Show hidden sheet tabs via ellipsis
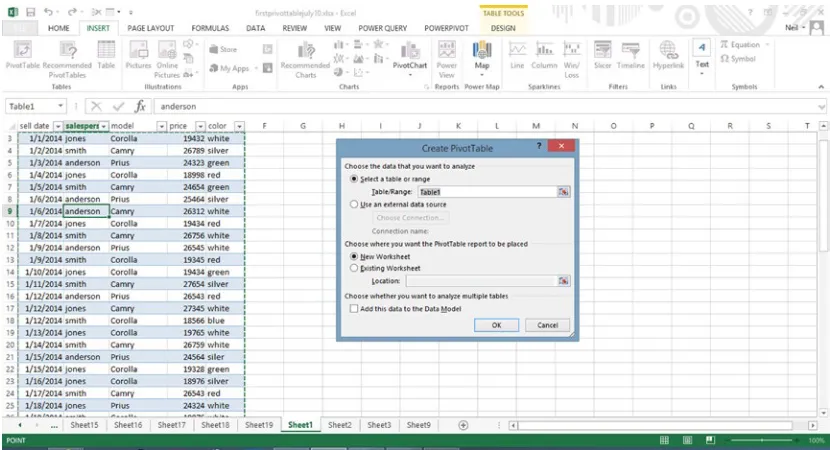This screenshot has width=830, height=450. (54, 425)
